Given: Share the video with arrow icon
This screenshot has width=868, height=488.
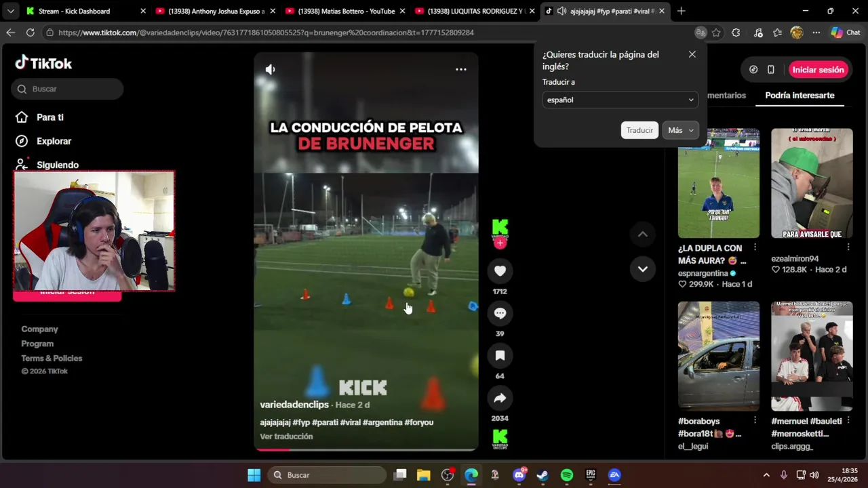Looking at the screenshot, I should [x=500, y=398].
